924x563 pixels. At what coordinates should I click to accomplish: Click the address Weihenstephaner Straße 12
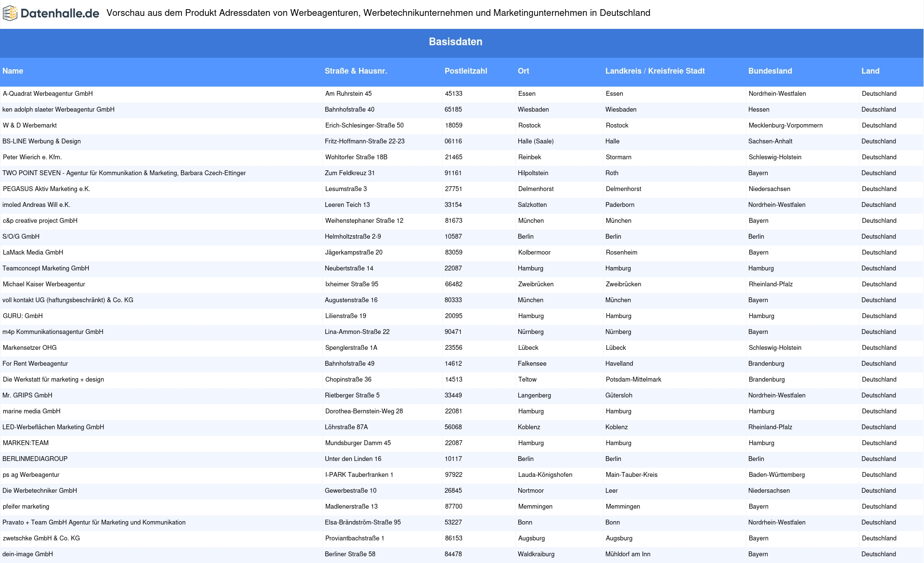[x=364, y=221]
